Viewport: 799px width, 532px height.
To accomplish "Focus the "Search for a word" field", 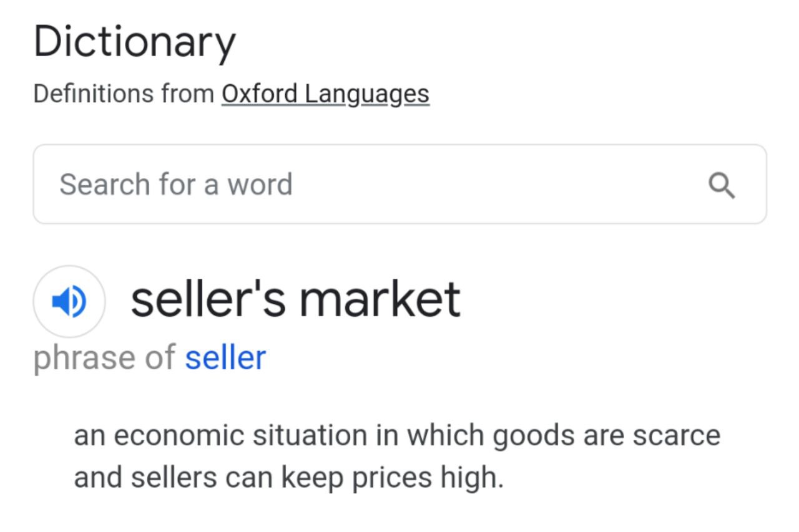I will [399, 184].
